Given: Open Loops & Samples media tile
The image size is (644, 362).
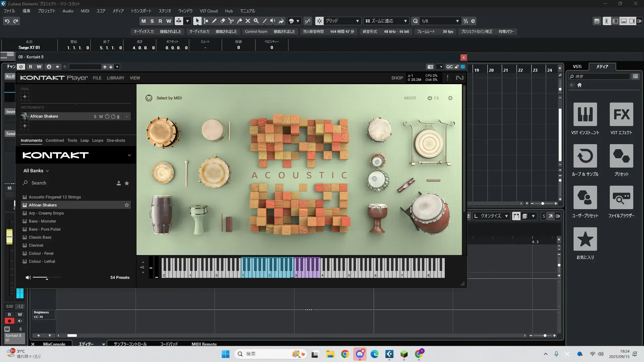Looking at the screenshot, I should 585,156.
